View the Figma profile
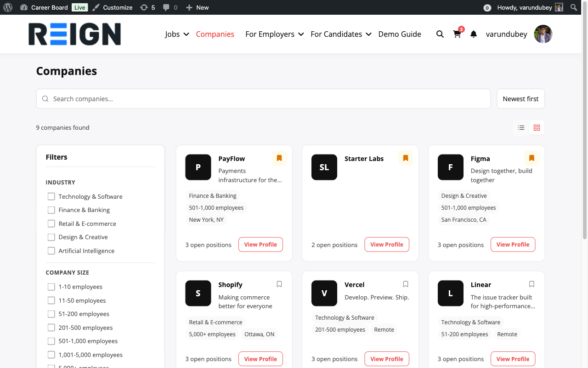The width and height of the screenshot is (588, 368). [513, 245]
